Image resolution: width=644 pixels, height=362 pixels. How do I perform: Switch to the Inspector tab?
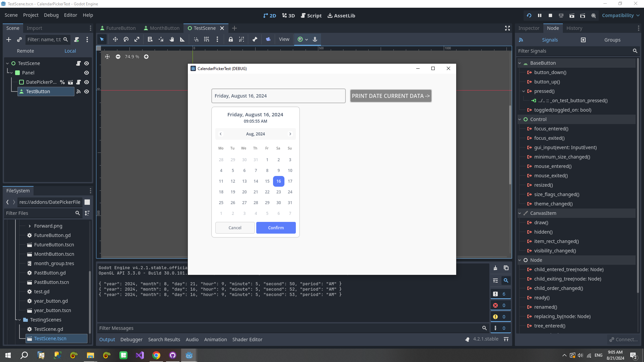(x=529, y=28)
